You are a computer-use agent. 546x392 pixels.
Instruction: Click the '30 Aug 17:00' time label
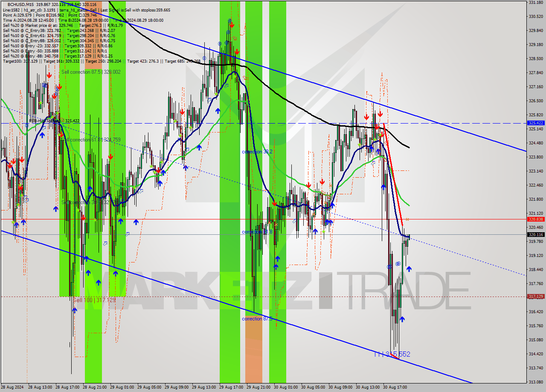395,387
